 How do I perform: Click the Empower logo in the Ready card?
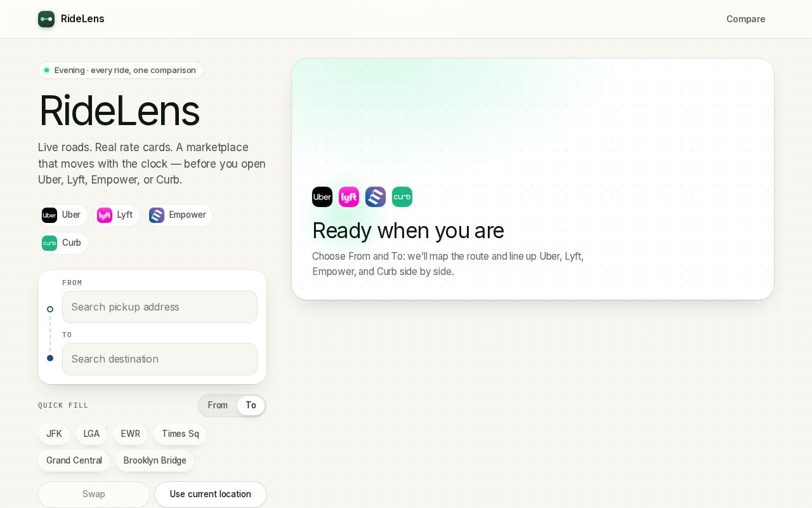[376, 197]
